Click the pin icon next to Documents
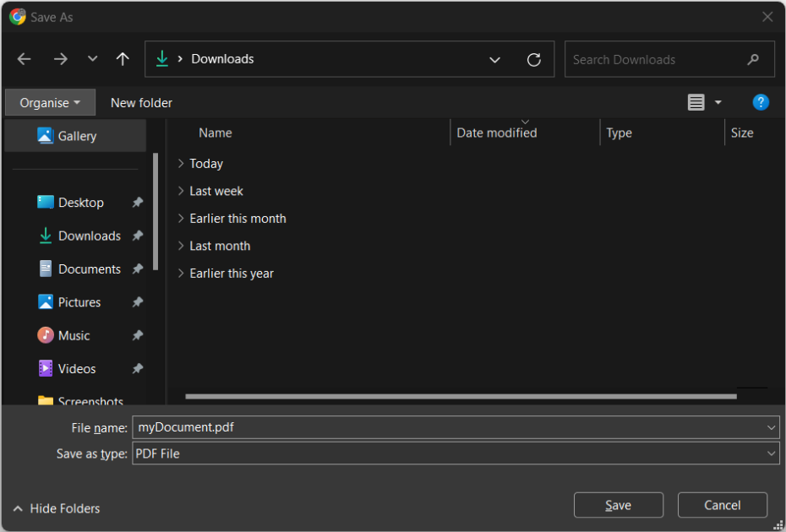Image resolution: width=786 pixels, height=532 pixels. [138, 269]
